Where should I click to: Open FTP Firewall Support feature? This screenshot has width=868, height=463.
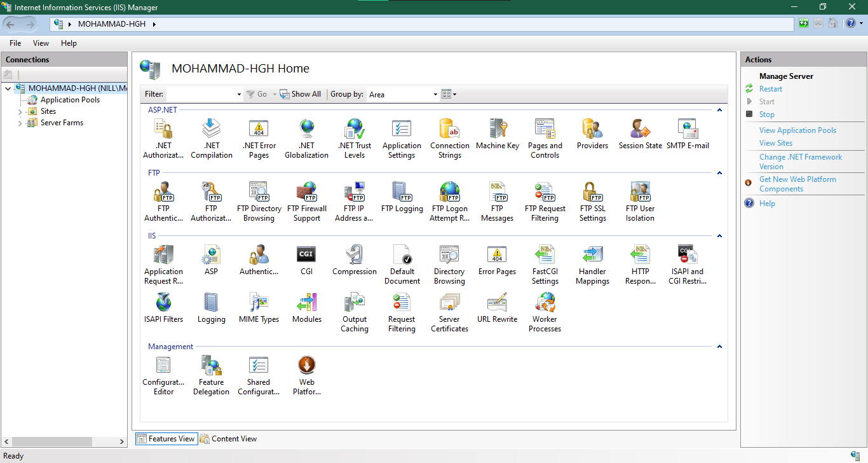(307, 202)
